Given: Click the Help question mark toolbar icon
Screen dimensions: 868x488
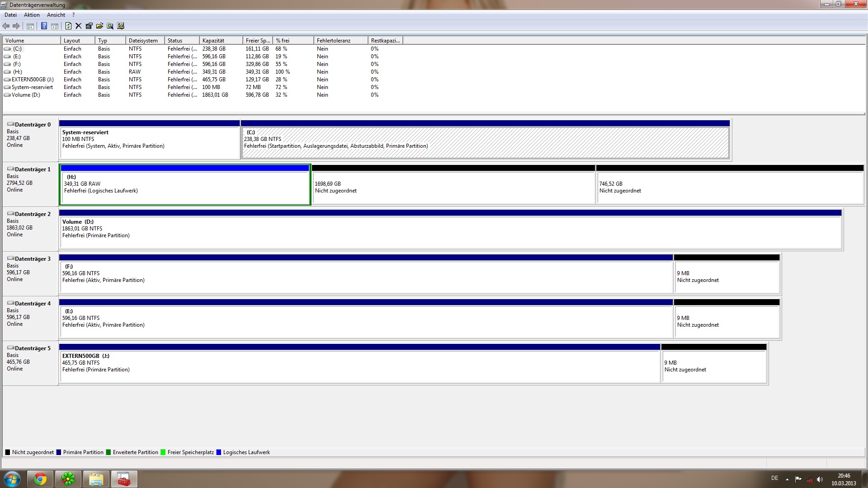Looking at the screenshot, I should (44, 26).
